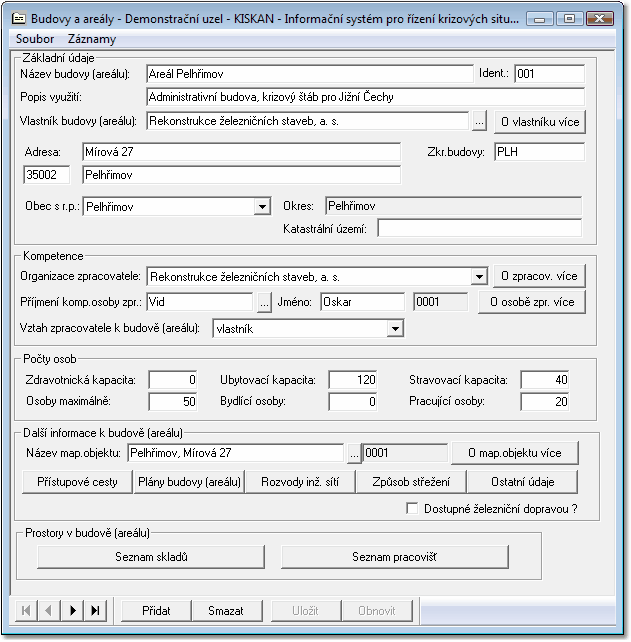Click the Stravovací kapacita field
Screen dimensions: 631x642
(545, 380)
